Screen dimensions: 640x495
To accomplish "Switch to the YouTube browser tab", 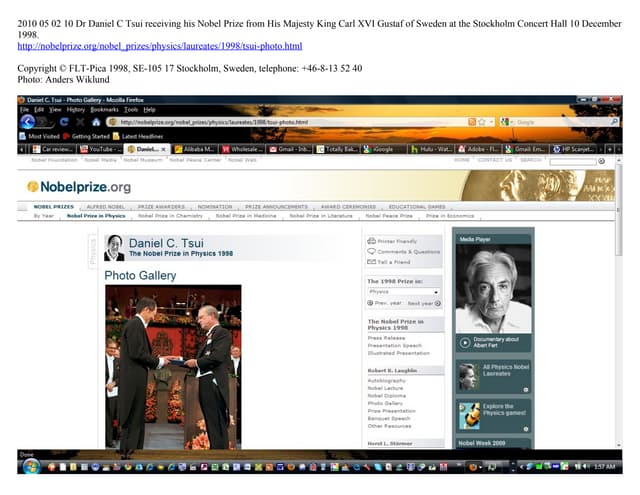I will [96, 148].
